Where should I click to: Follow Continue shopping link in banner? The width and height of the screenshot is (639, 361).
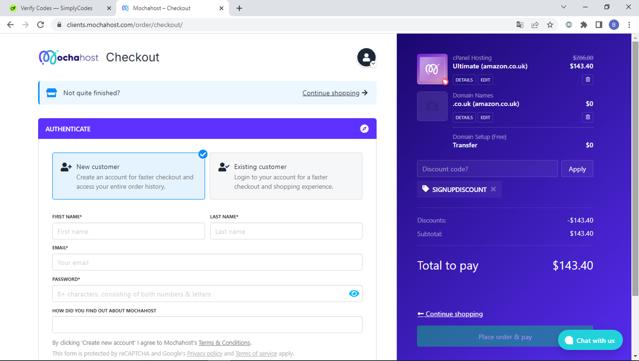point(335,93)
